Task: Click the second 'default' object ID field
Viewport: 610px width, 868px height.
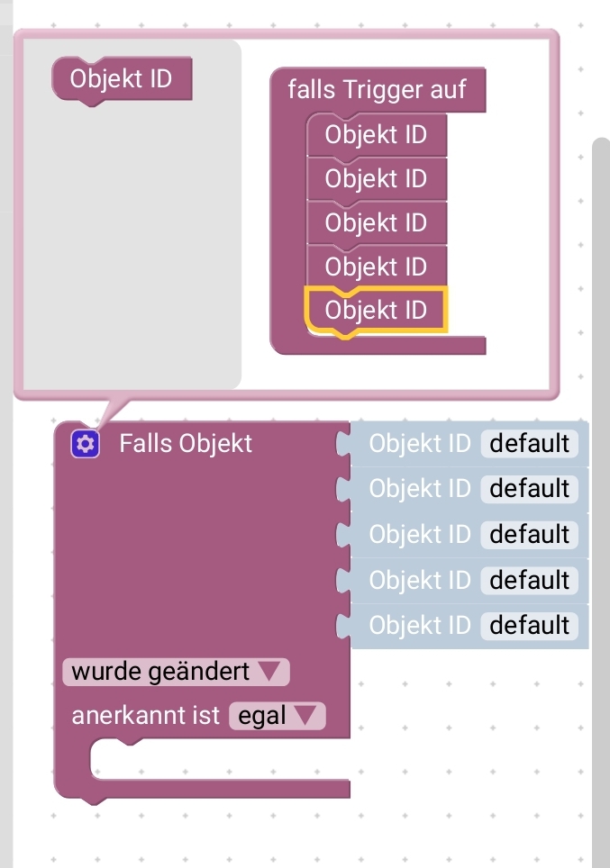Action: (x=529, y=488)
